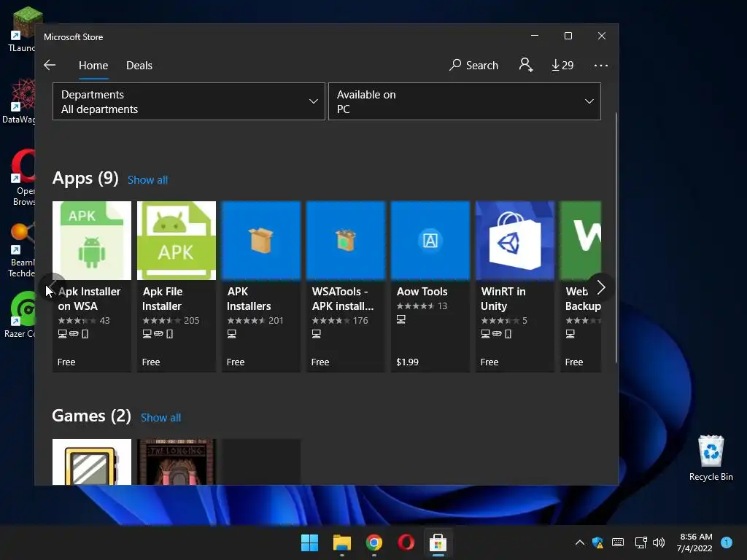Select the Recycle Bin desktop icon
Viewport: 747px width, 560px height.
(711, 458)
